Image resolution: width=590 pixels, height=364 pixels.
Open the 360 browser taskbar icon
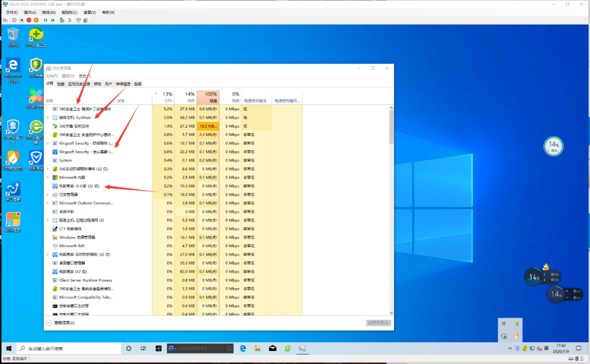288,349
